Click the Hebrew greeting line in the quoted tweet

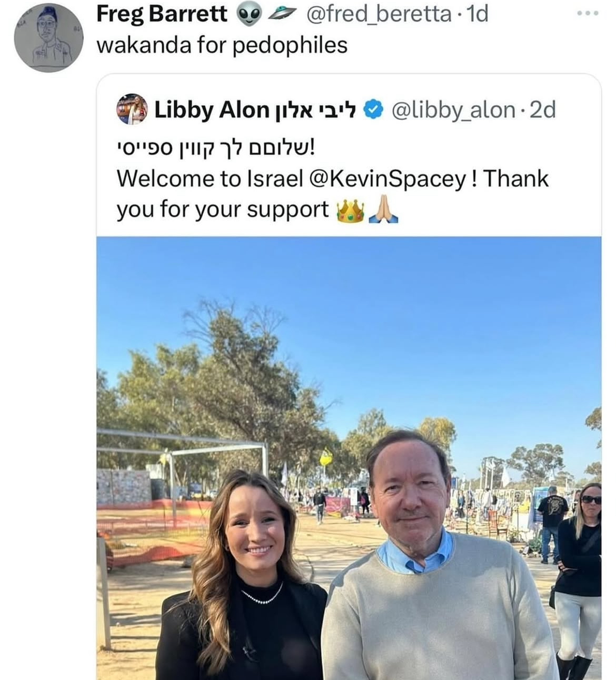[215, 148]
